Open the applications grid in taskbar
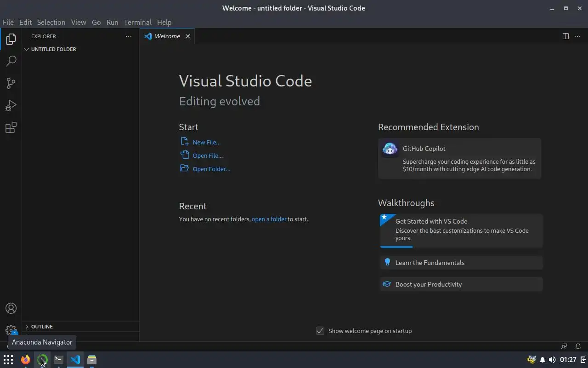588x368 pixels. click(x=8, y=360)
